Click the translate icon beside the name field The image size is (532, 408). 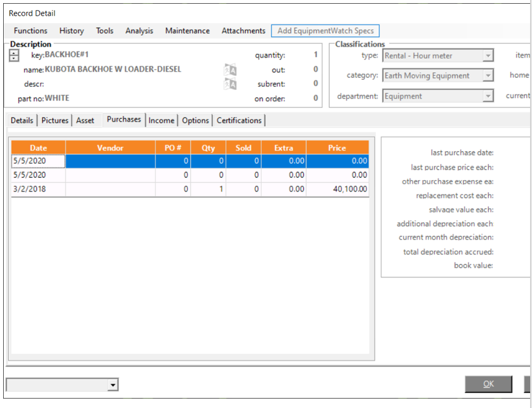(231, 70)
